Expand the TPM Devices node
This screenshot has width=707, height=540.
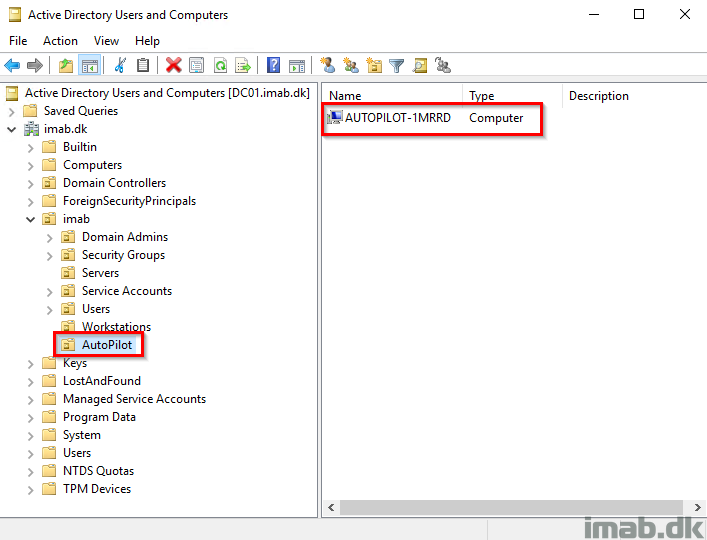tap(31, 490)
